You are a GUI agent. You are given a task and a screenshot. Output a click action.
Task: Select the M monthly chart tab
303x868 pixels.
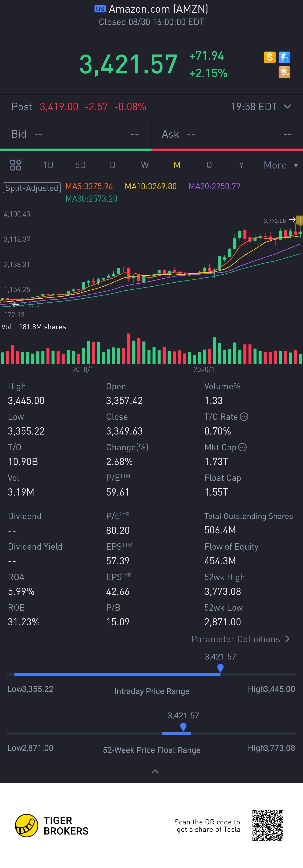click(x=177, y=165)
